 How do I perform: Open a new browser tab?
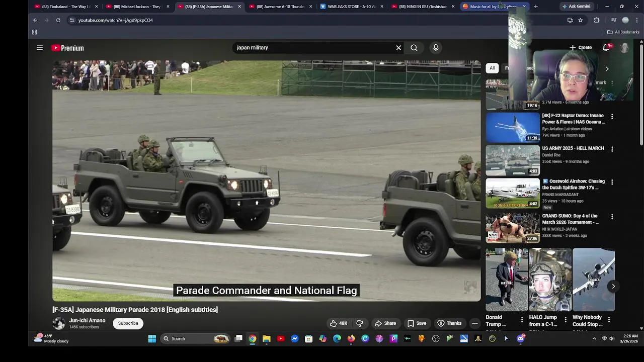point(536,7)
